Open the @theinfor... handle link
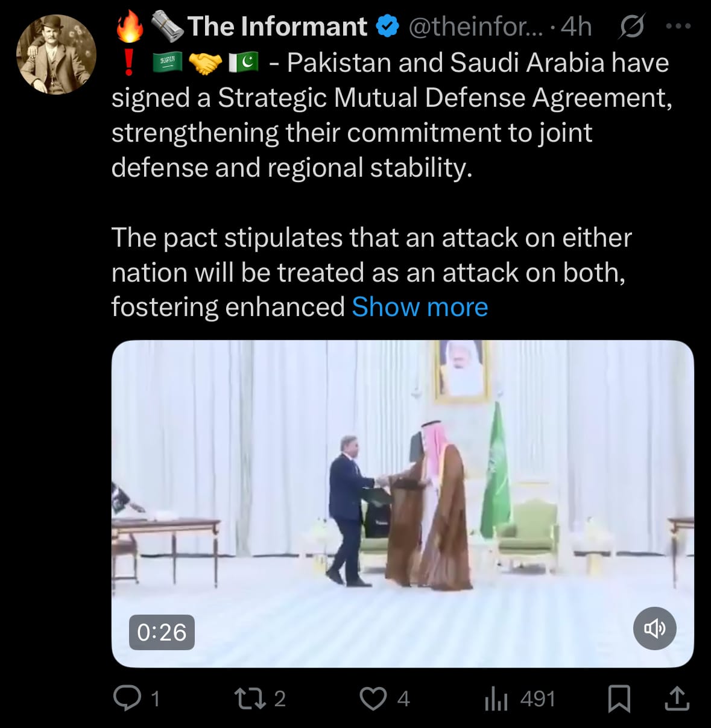The height and width of the screenshot is (728, 711). pos(476,27)
